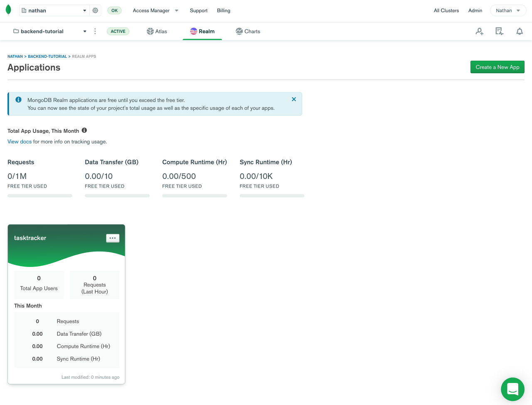Click the Compute Runtime usage progress bar
Screen dimensions: 532x405
pos(195,196)
